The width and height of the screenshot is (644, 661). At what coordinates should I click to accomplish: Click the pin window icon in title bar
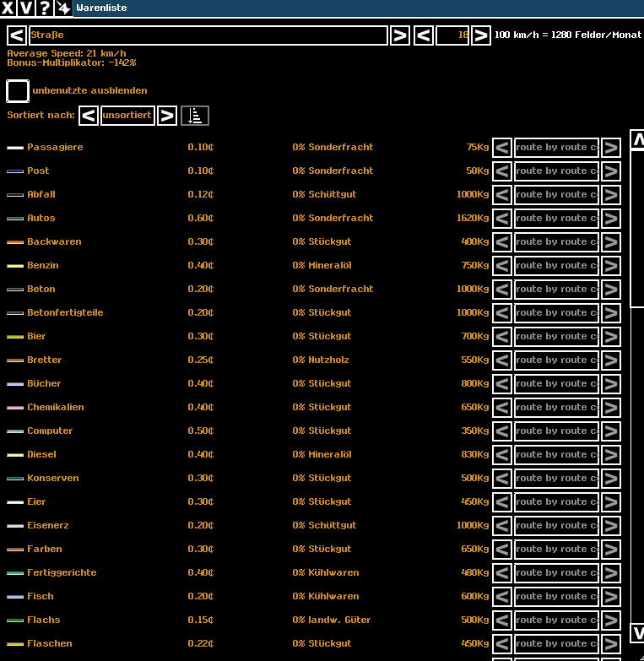[63, 8]
